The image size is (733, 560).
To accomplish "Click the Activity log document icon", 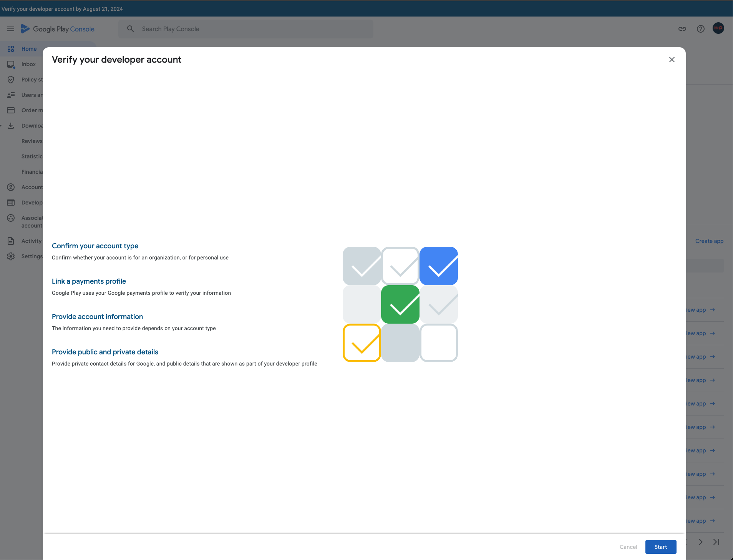I will coord(11,241).
